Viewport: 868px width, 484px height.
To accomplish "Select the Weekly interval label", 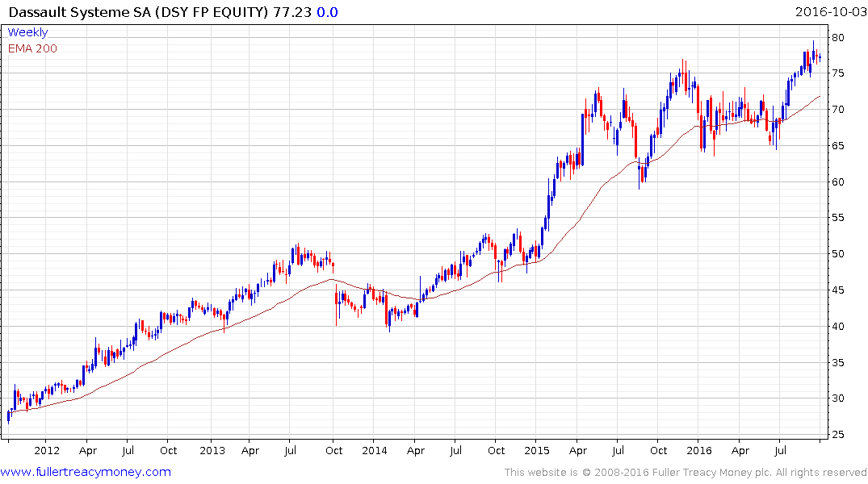I will (x=27, y=32).
